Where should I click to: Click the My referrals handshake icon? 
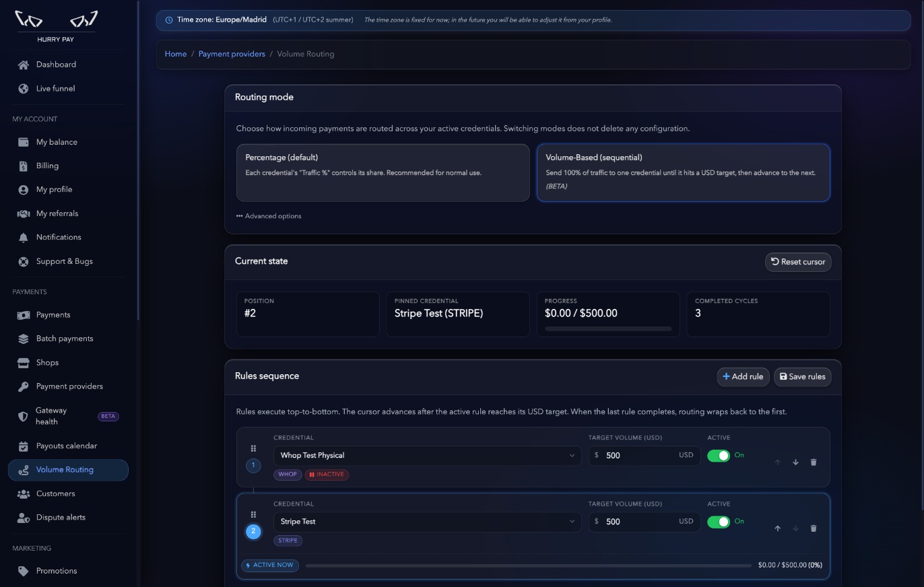tap(24, 213)
